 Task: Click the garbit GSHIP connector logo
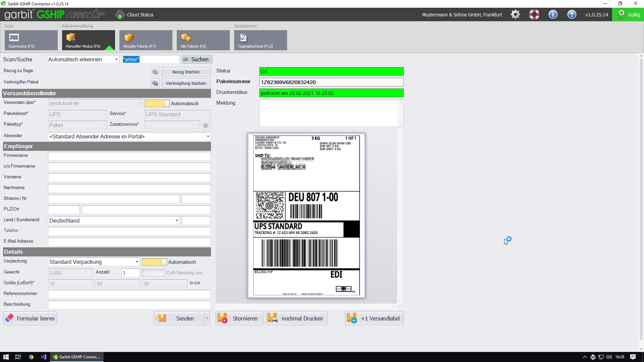(x=54, y=14)
